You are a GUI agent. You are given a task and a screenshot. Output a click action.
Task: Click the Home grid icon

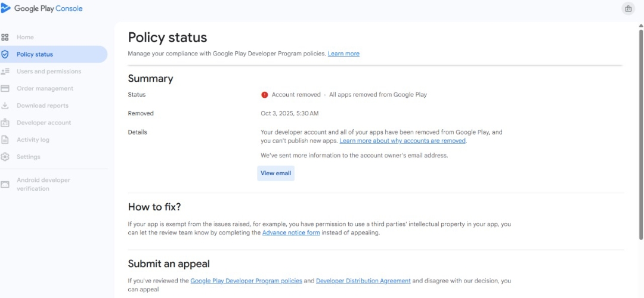pyautogui.click(x=5, y=37)
